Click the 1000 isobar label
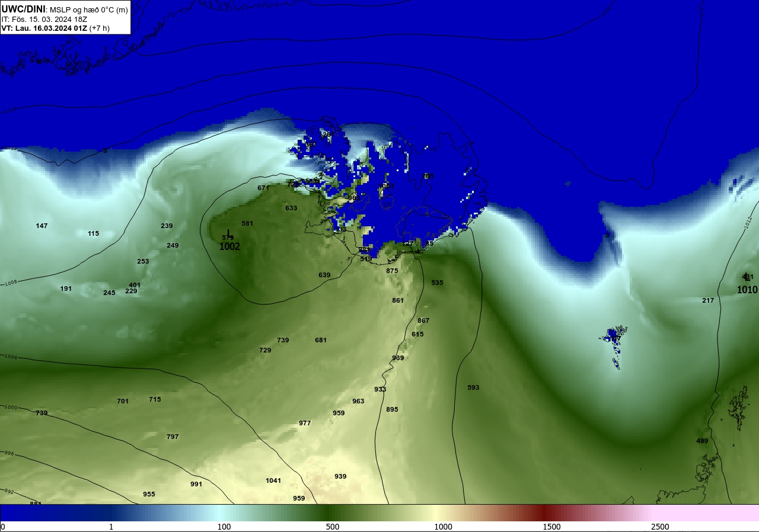This screenshot has width=759, height=532. click(11, 408)
